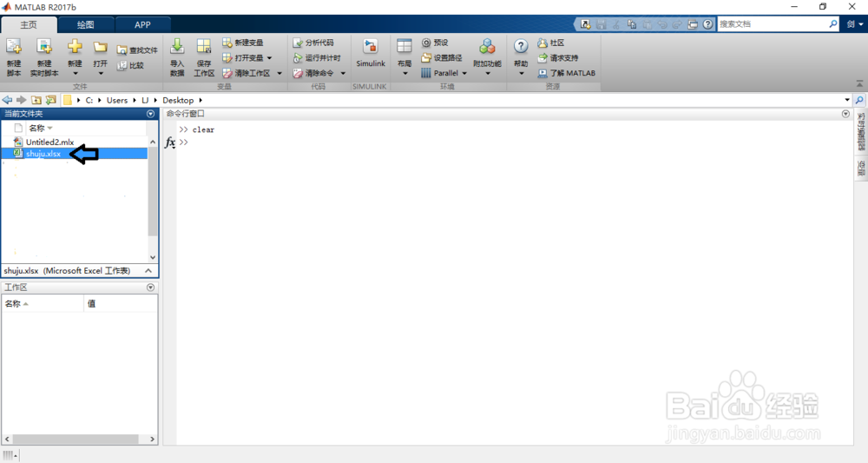This screenshot has height=463, width=868.
Task: Expand the 布局 layout dropdown
Action: (404, 74)
